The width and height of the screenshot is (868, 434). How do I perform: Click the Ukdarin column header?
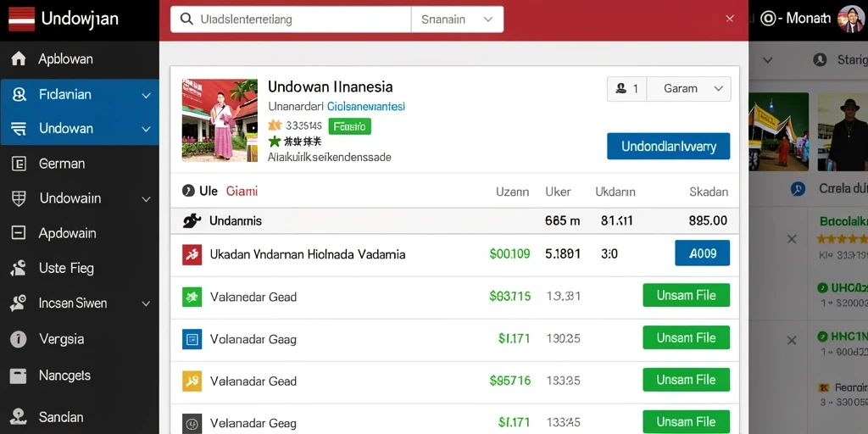pos(615,192)
